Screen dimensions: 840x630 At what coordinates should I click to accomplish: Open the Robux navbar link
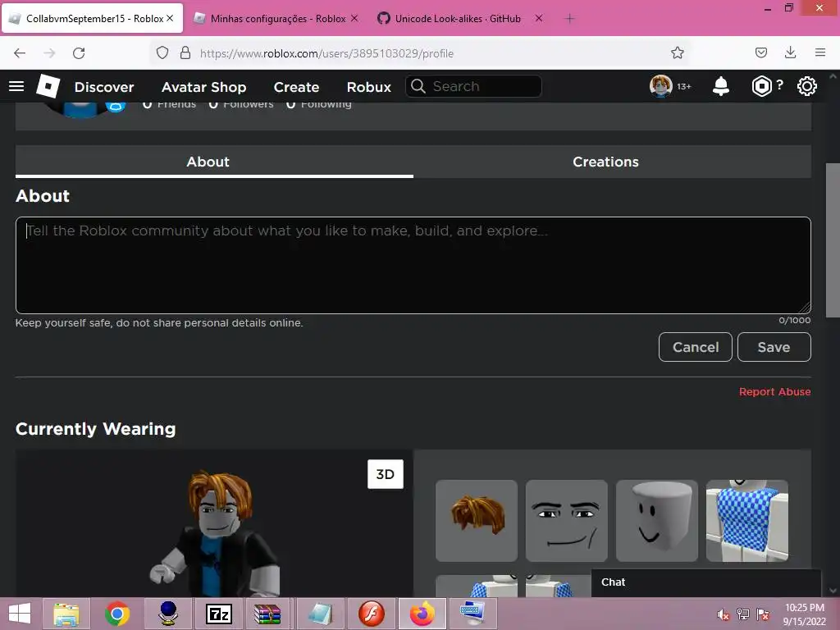point(368,87)
